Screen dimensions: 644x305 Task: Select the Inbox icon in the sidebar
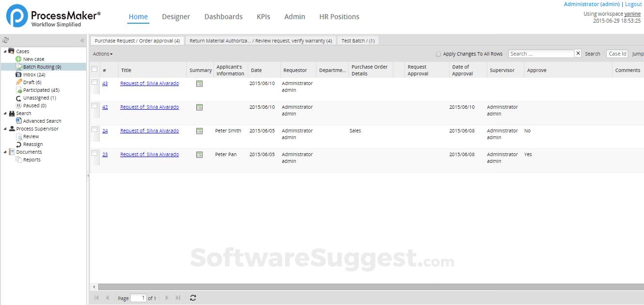[17, 74]
